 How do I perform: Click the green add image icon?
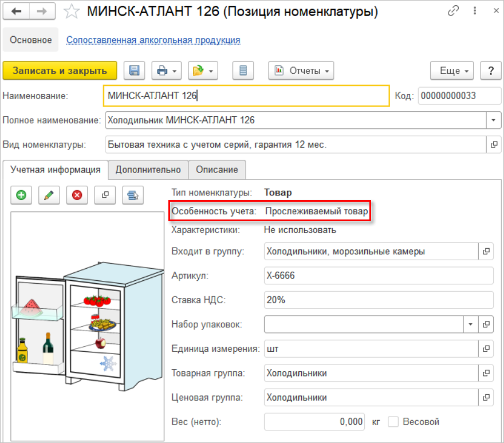21,195
